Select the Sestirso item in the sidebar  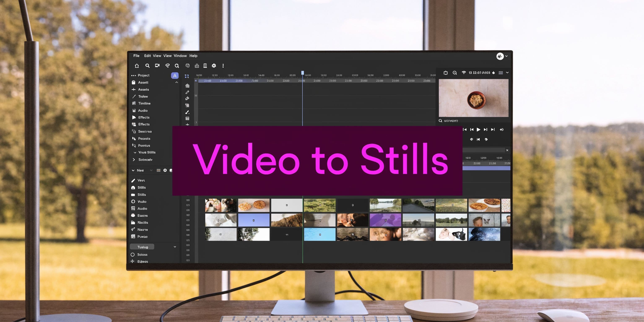coord(142,131)
